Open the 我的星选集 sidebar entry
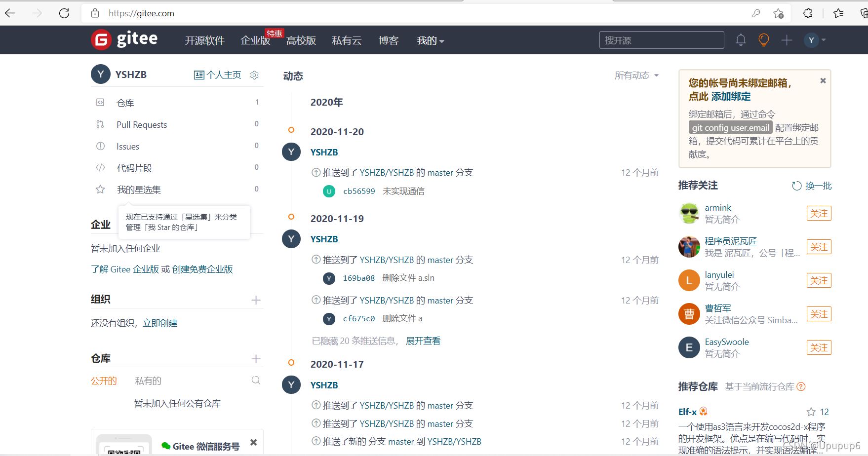 [177, 190]
